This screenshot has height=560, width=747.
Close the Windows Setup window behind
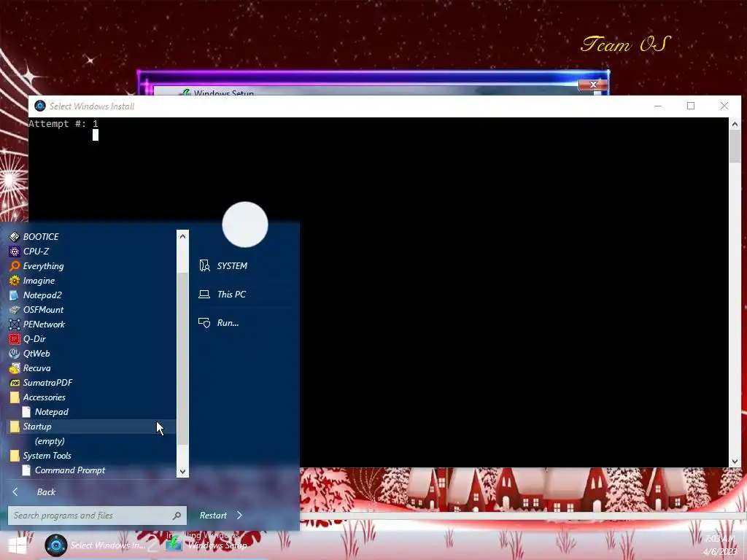coord(593,85)
